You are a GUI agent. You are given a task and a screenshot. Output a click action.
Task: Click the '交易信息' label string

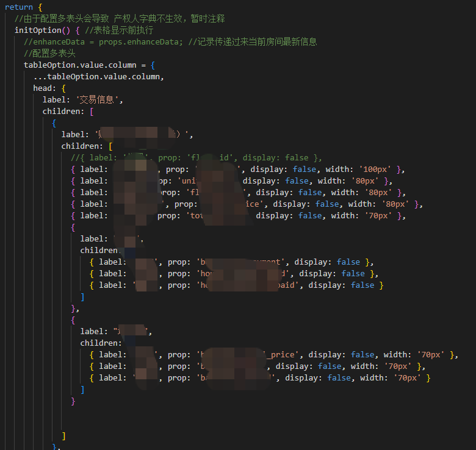click(99, 100)
